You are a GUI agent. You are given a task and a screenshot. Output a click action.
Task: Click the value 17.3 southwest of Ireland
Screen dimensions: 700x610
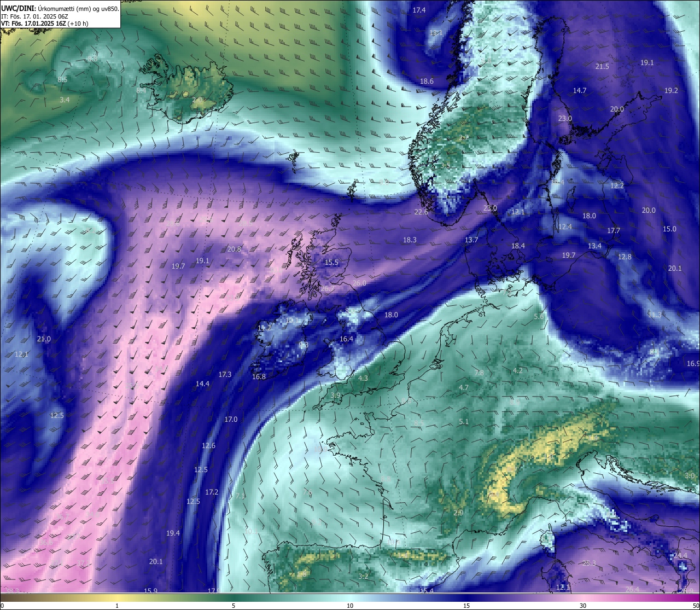[225, 374]
